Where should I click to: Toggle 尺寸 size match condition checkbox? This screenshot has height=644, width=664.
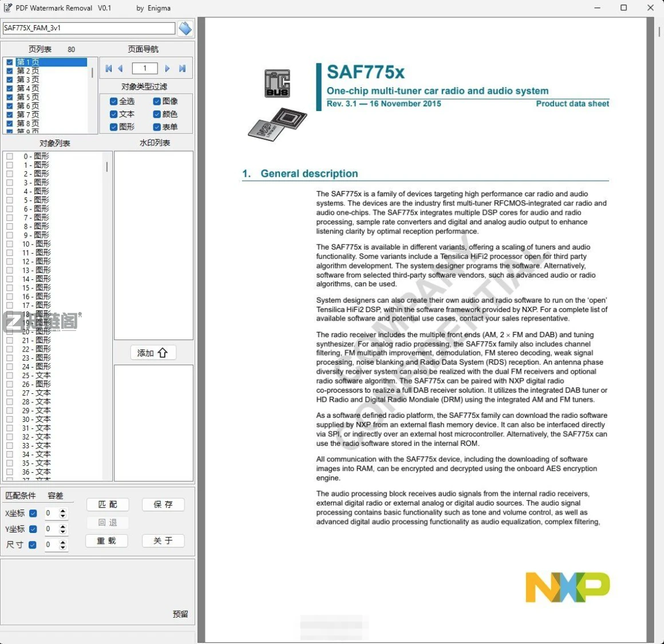(33, 544)
